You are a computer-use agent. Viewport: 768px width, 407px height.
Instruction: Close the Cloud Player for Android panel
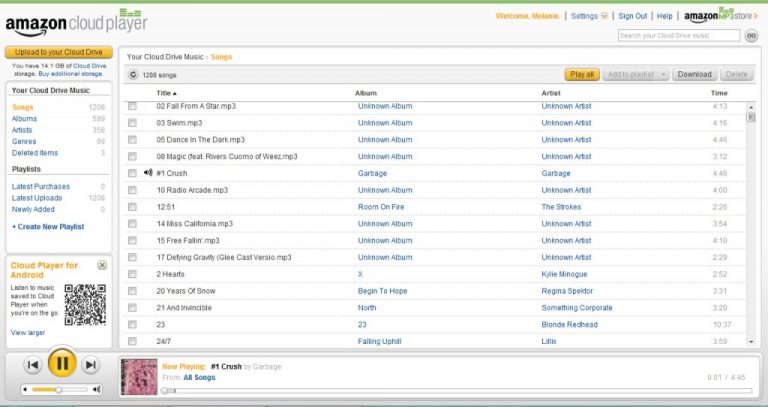tap(102, 265)
